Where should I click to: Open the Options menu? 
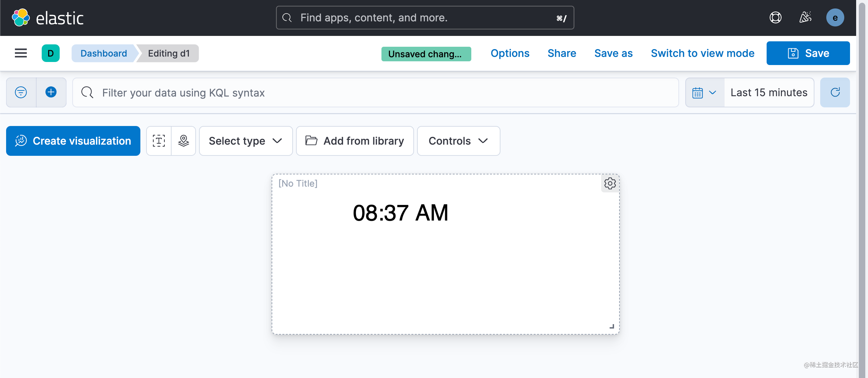coord(510,53)
